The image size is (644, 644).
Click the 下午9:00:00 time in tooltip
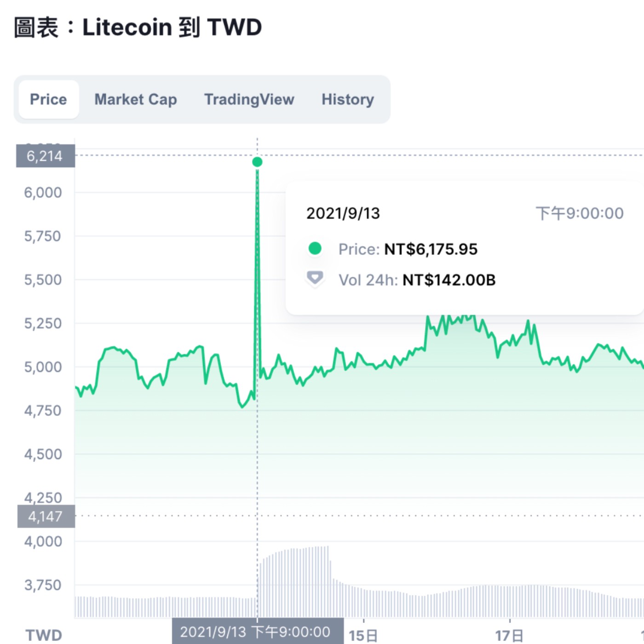(x=580, y=213)
